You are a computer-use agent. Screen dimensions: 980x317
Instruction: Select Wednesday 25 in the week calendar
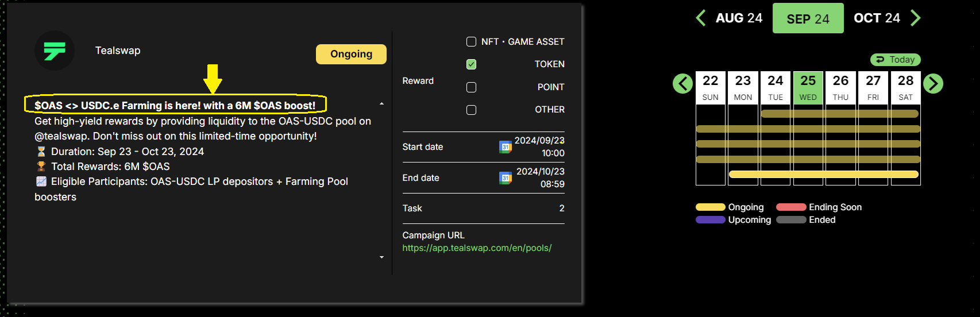pyautogui.click(x=808, y=87)
